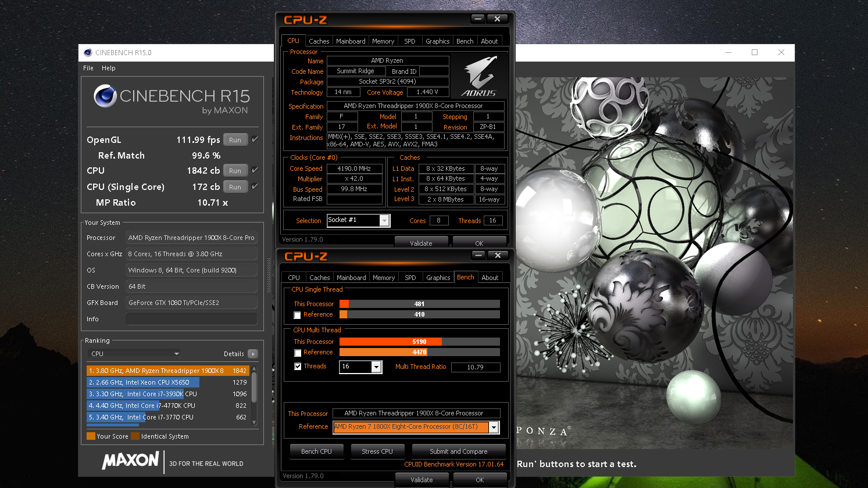Click the Bench CPU button
Image resolution: width=868 pixels, height=488 pixels.
coord(317,451)
